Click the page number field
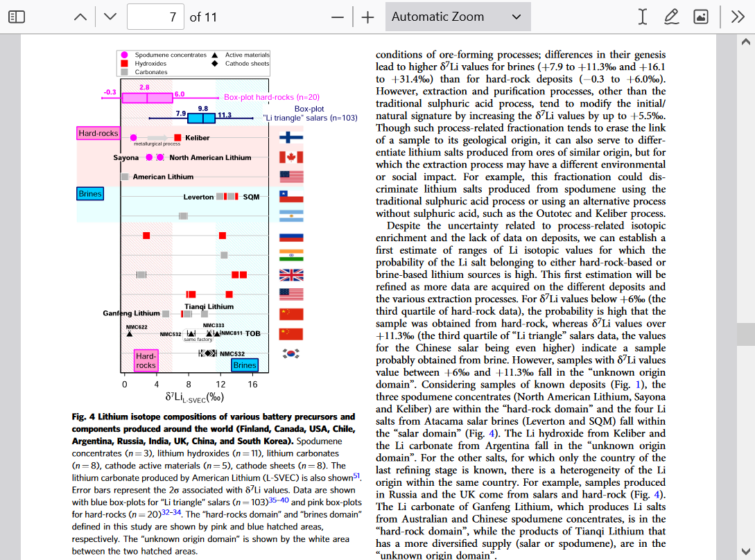Viewport: 755px width, 560px height. [155, 17]
